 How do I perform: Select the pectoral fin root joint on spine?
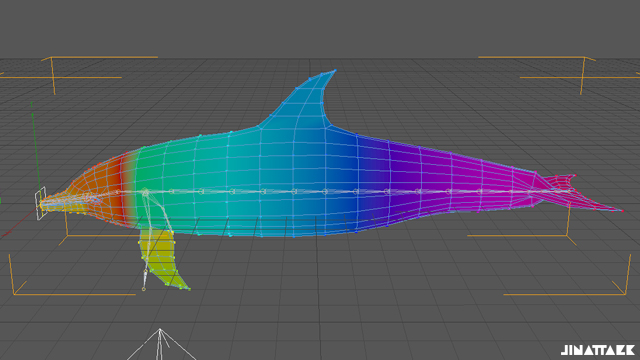point(146,192)
